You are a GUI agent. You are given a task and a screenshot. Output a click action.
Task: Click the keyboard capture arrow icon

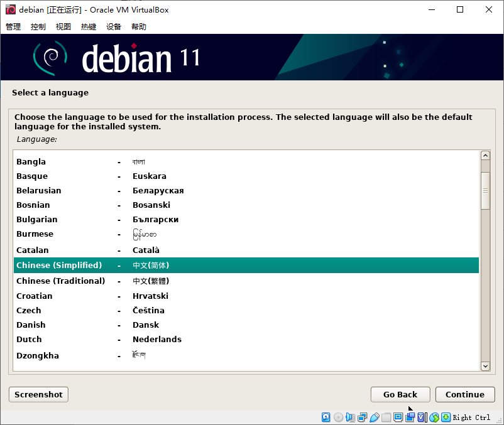click(446, 417)
